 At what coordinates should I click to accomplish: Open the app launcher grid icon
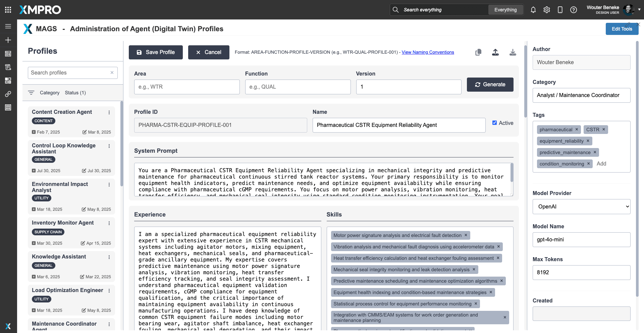point(8,10)
